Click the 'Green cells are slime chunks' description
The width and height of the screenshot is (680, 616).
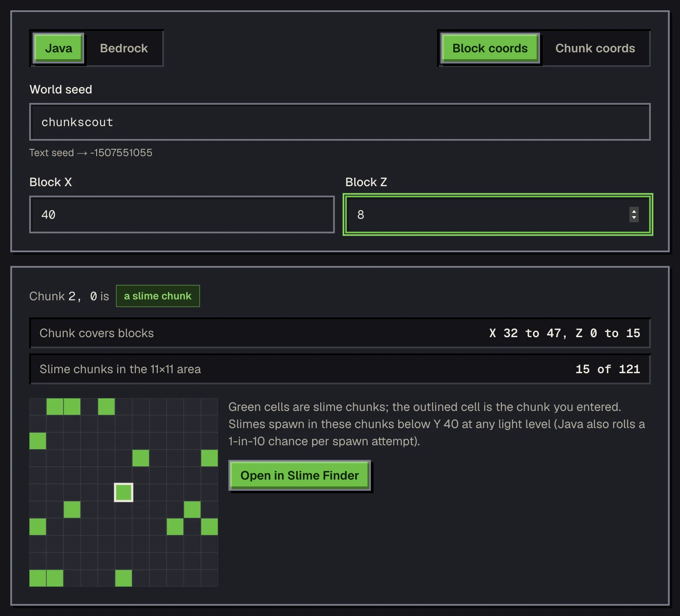tap(437, 424)
